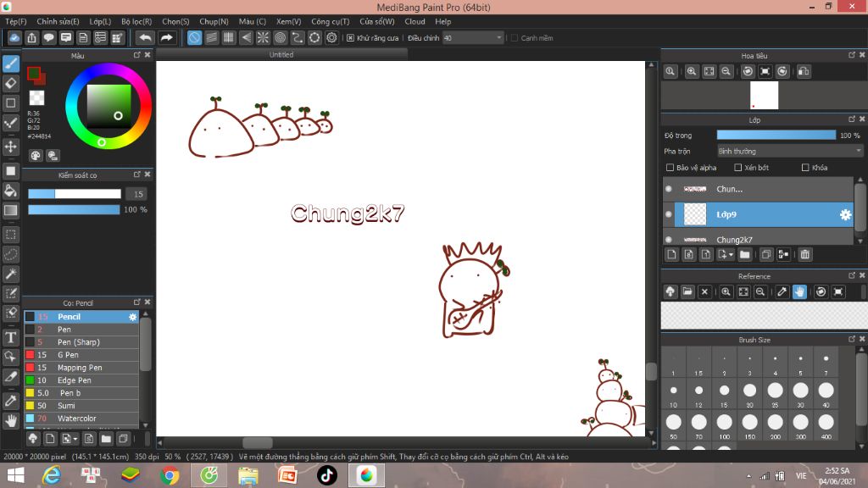Enable the circle snap guide
This screenshot has width=868, height=488.
click(x=280, y=37)
